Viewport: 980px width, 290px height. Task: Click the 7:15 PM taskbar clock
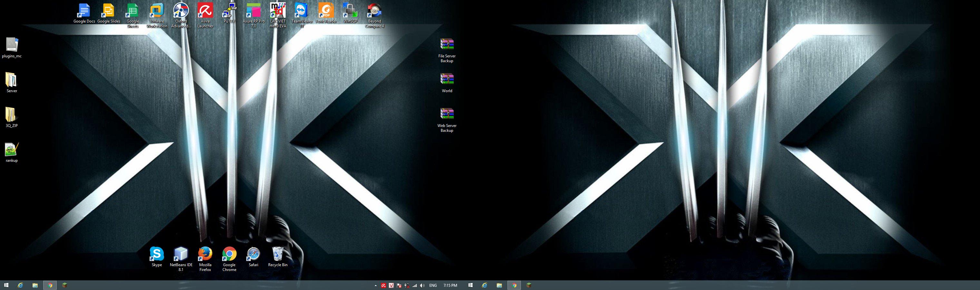450,285
